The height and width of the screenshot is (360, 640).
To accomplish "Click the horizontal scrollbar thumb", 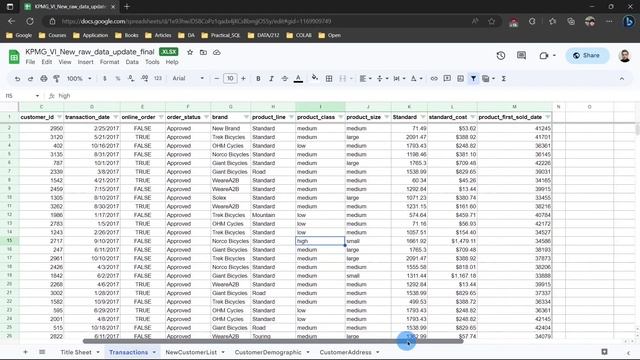I will point(273,341).
